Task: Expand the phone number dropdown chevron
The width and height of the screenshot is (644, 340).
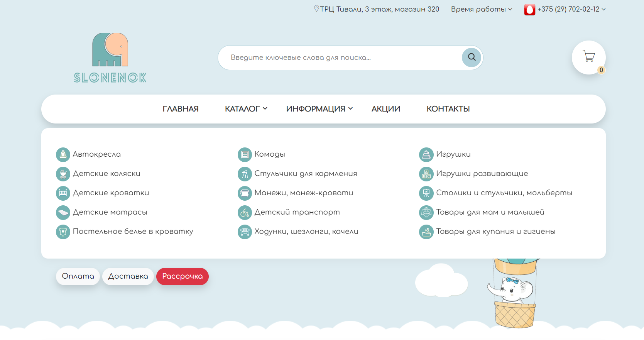Action: tap(603, 9)
